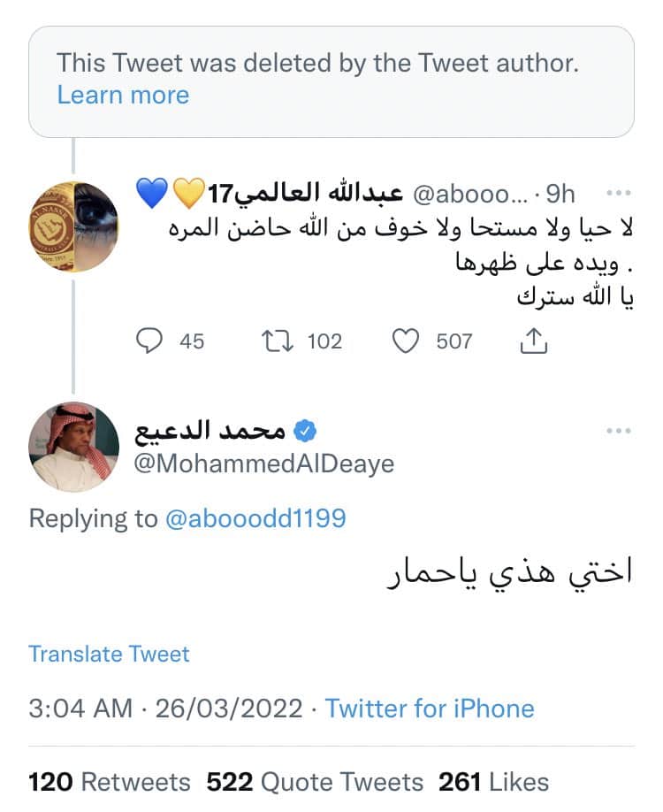Click the 9h timestamp on the reply
The image size is (663, 812).
click(x=560, y=193)
